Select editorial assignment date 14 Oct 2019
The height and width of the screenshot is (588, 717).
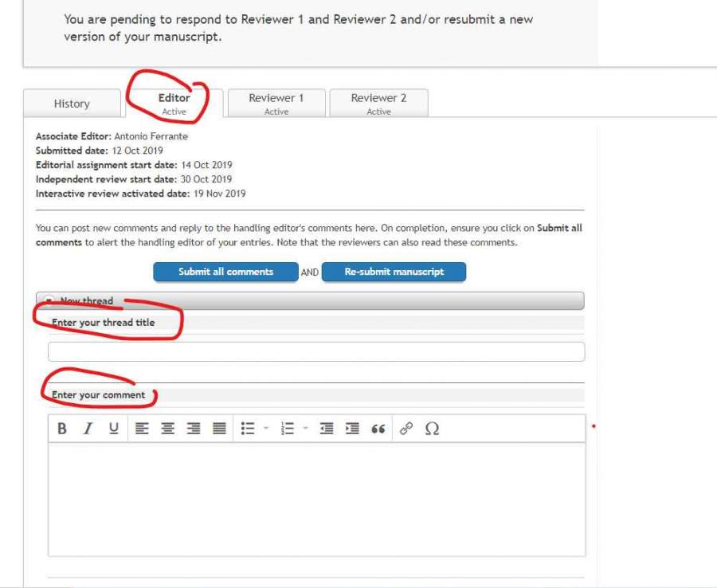tap(206, 165)
